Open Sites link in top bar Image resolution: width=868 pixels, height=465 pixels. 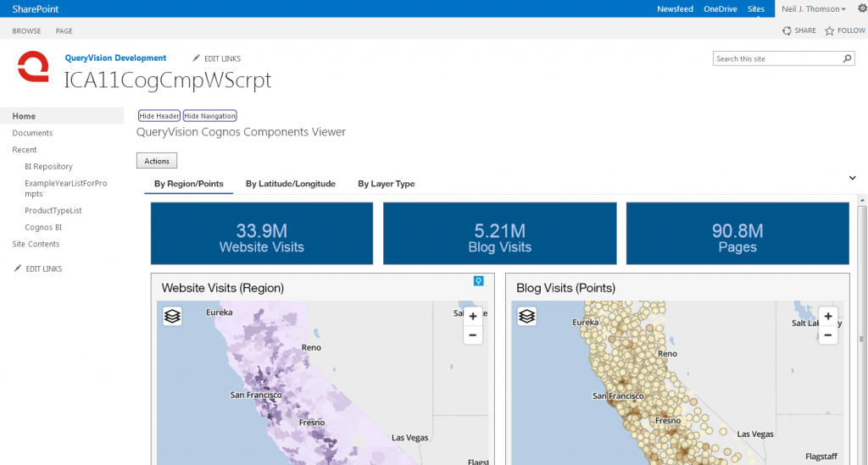[755, 8]
